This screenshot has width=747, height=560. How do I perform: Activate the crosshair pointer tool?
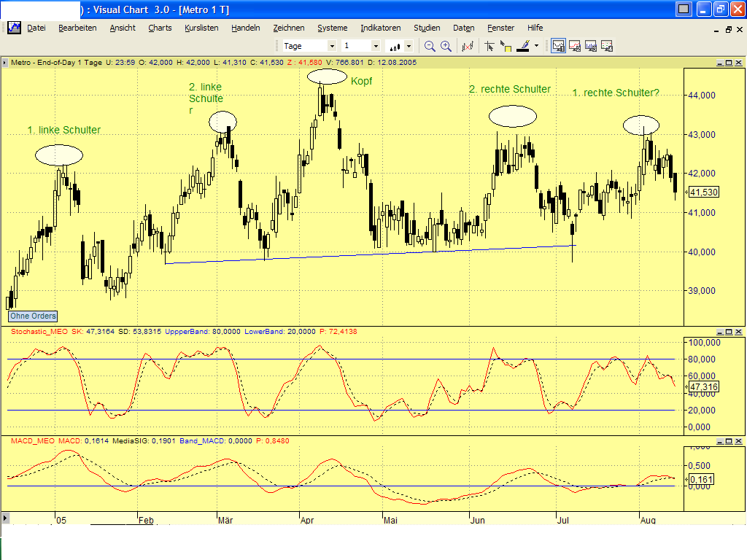tap(489, 45)
